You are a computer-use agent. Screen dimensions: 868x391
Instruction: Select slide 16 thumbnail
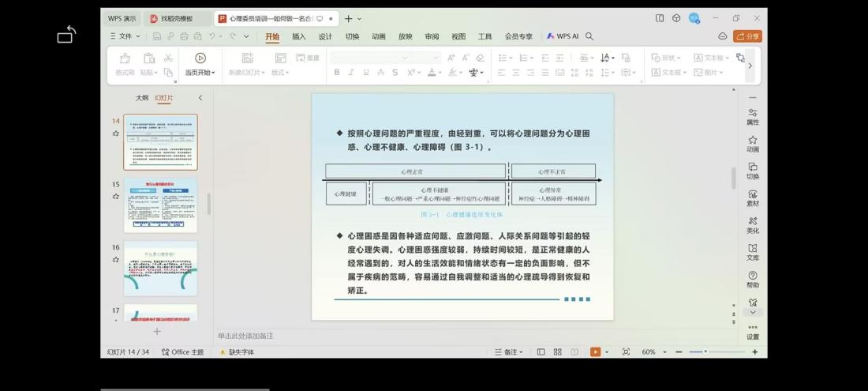tap(160, 268)
